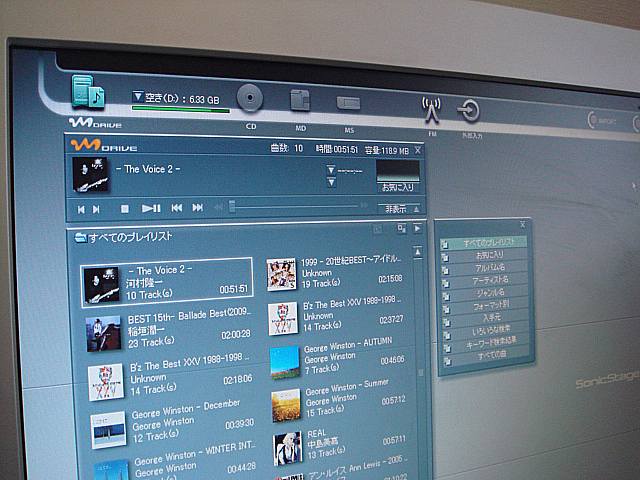
Task: Select the George Winston - Summer playlist
Action: pyautogui.click(x=338, y=401)
